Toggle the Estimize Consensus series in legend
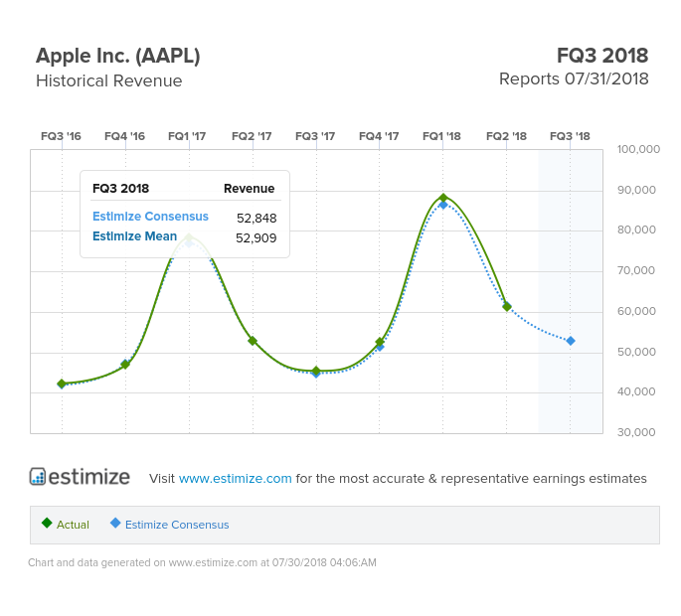The height and width of the screenshot is (616, 681). pyautogui.click(x=170, y=525)
